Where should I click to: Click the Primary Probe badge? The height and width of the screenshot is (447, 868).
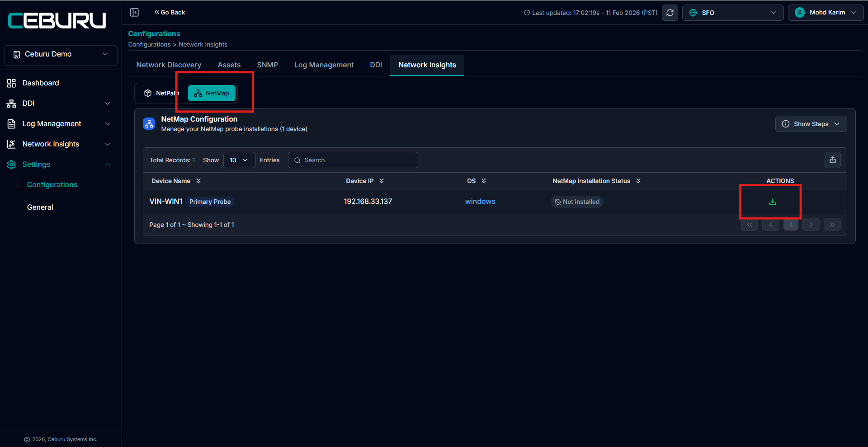click(x=210, y=202)
